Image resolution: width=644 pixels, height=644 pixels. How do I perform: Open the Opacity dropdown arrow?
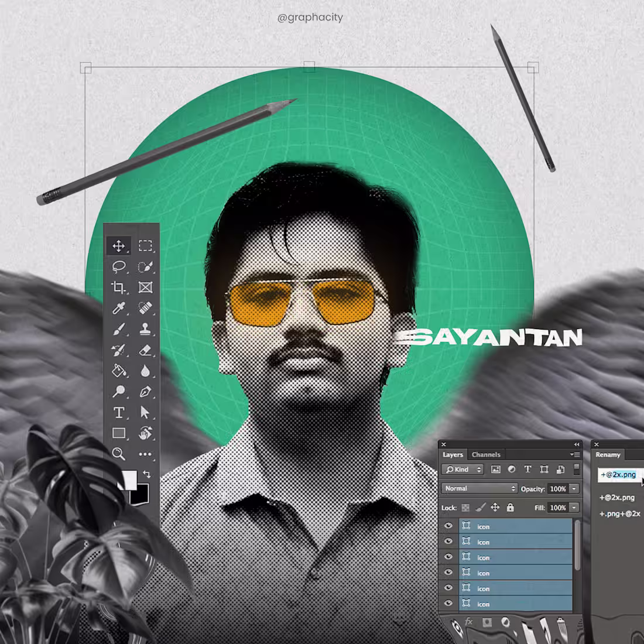pyautogui.click(x=574, y=488)
